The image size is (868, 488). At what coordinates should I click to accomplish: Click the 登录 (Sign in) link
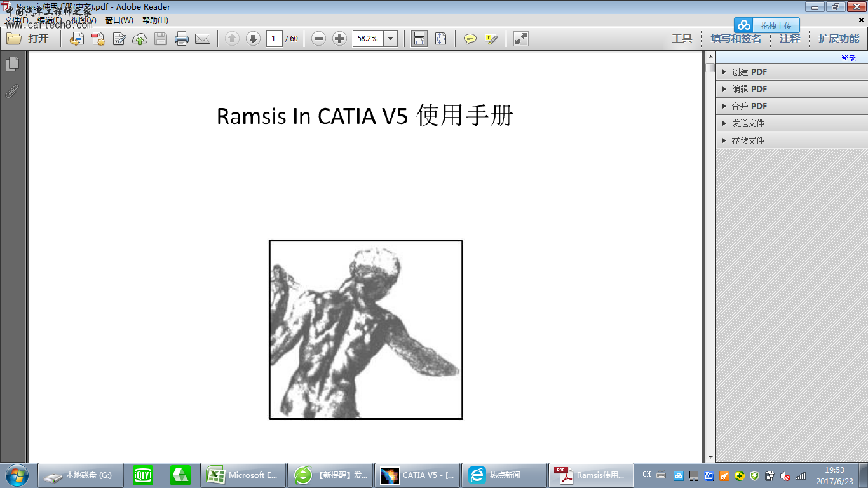click(848, 58)
